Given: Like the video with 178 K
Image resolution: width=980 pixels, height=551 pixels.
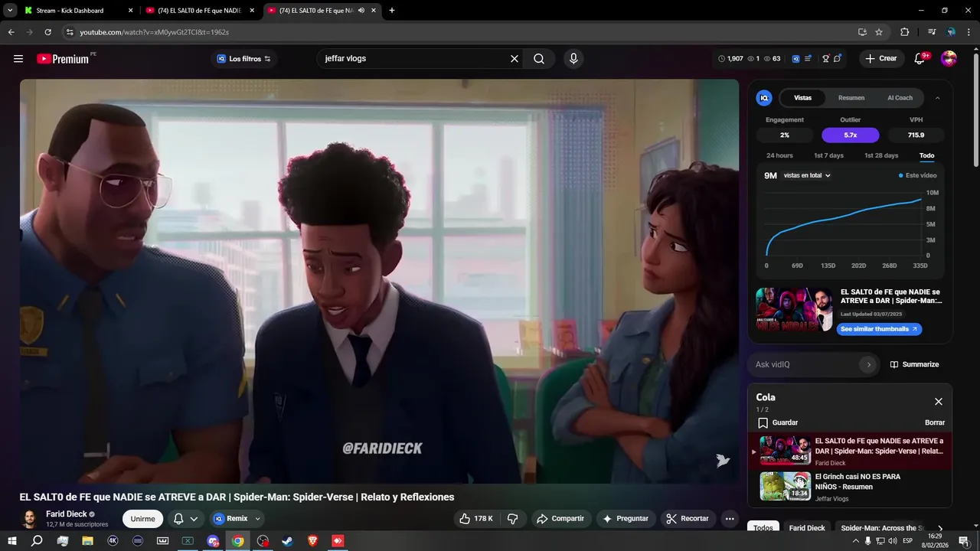Looking at the screenshot, I should coord(475,519).
